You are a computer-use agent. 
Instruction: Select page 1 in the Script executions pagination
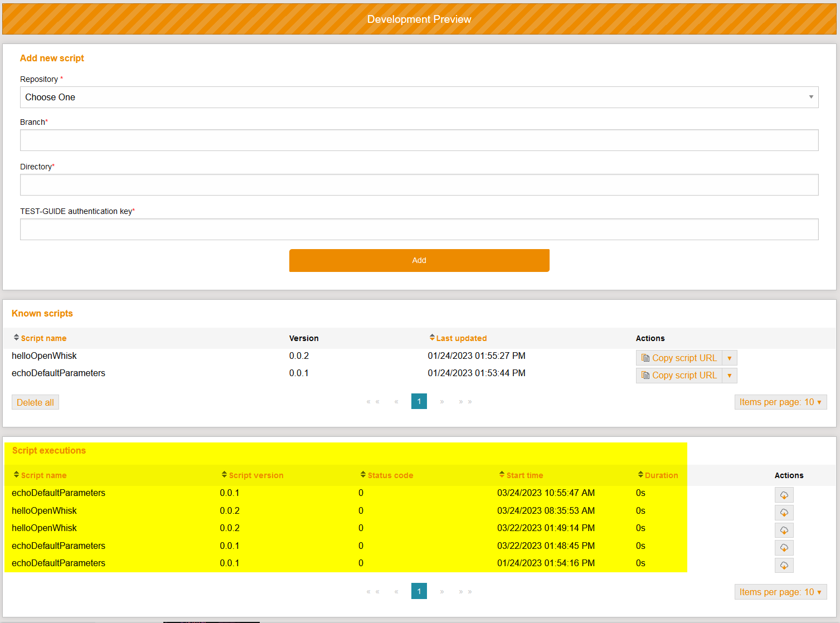[x=419, y=591]
